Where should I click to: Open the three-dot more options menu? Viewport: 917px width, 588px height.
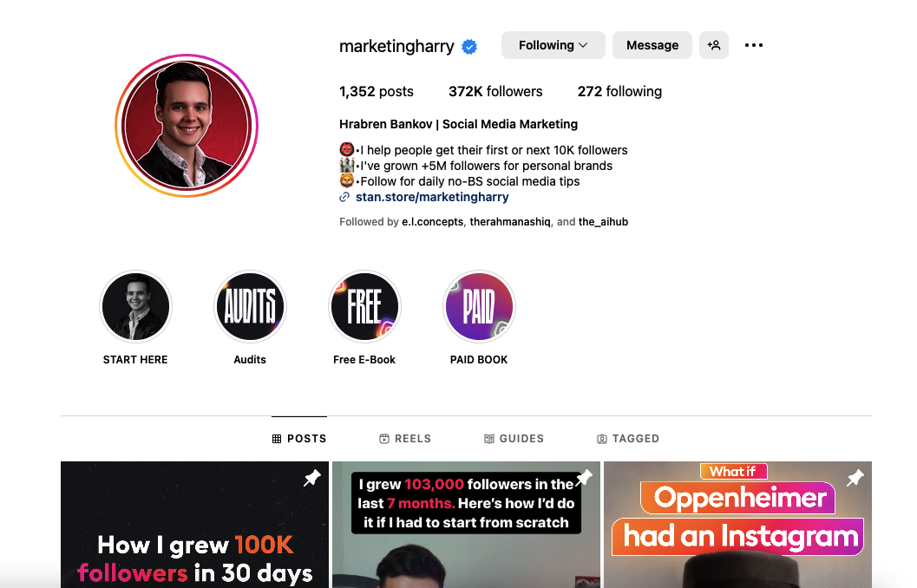pyautogui.click(x=753, y=45)
